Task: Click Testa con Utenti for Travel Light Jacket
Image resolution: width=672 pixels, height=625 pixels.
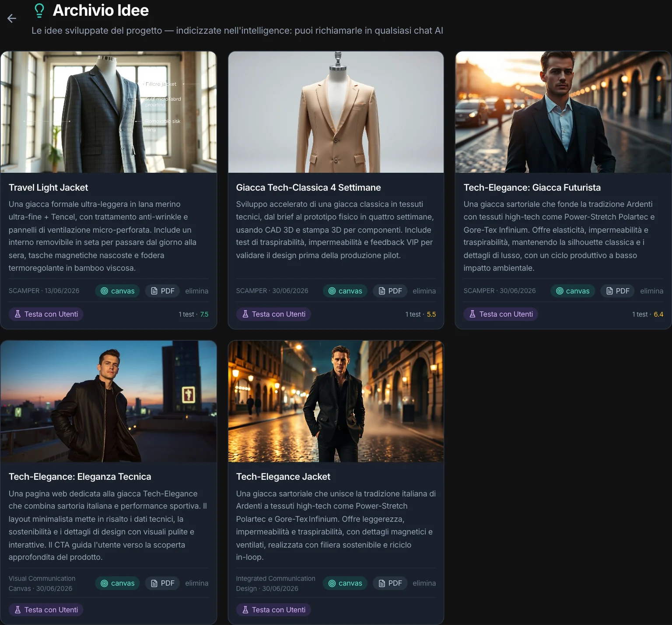Action: coord(46,314)
